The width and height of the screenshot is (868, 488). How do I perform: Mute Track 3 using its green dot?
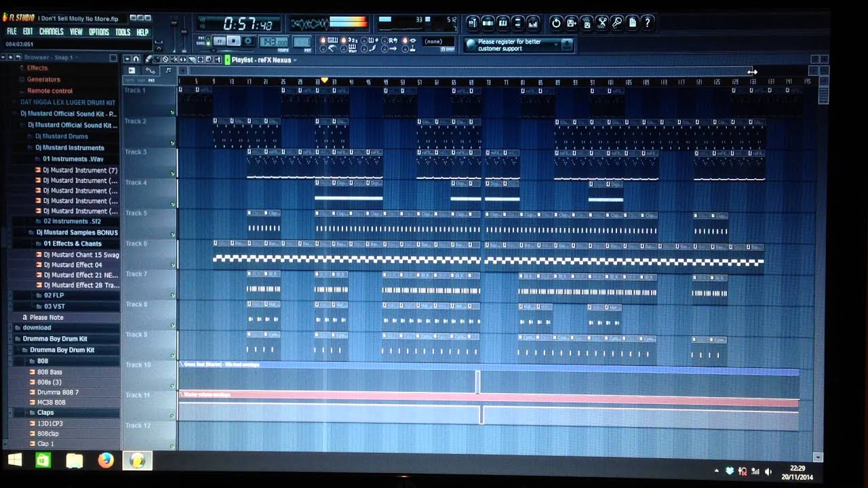tap(172, 173)
